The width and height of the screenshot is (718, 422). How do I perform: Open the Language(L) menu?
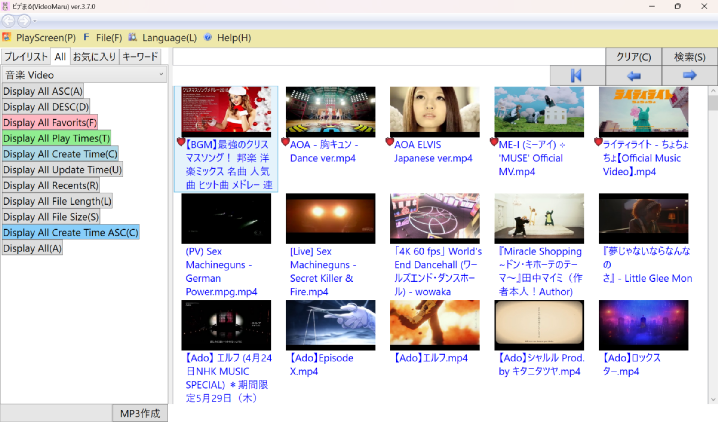pos(169,38)
